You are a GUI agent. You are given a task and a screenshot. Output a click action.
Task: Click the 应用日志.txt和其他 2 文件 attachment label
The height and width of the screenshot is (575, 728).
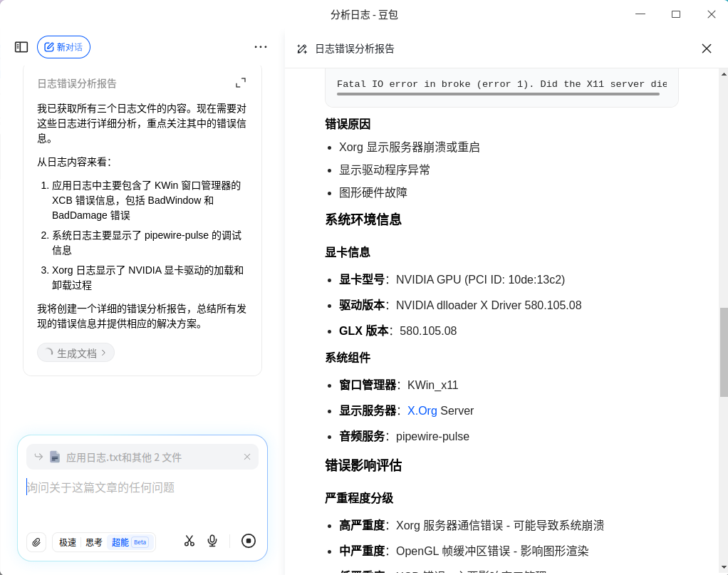tap(123, 457)
